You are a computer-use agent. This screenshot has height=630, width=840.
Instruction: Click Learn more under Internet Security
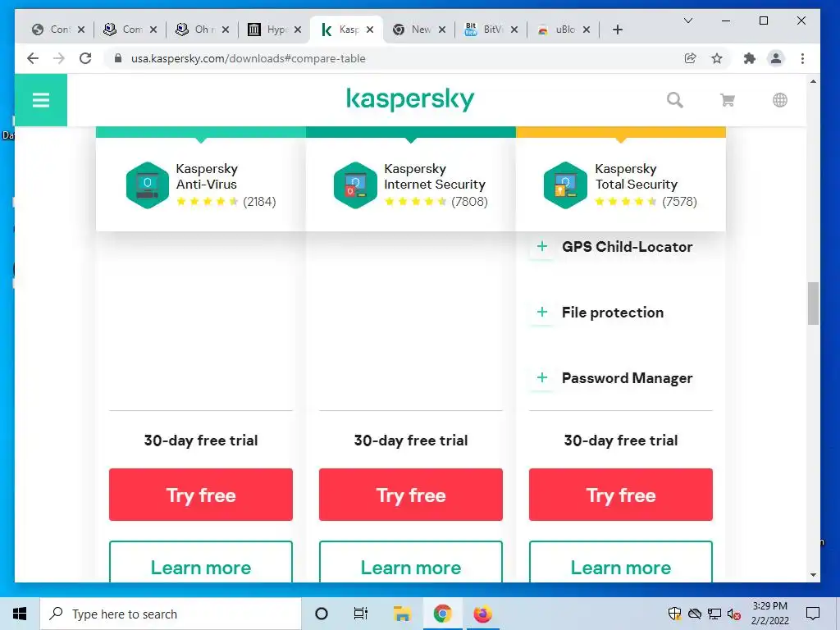pos(411,562)
